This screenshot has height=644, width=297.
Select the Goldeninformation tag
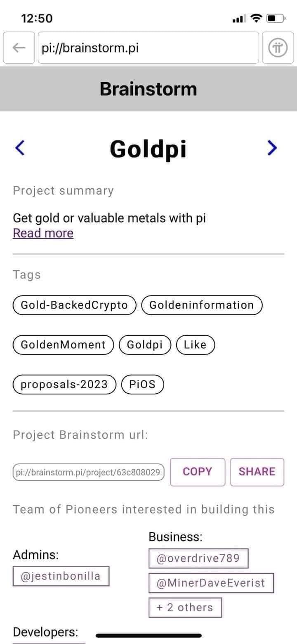click(x=202, y=305)
